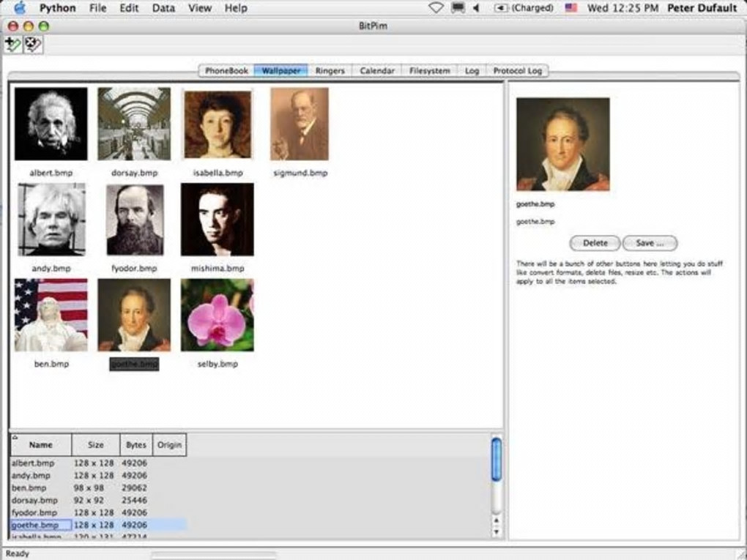747x560 pixels.
Task: Select the mishima.bmp thumbnail
Action: click(218, 220)
